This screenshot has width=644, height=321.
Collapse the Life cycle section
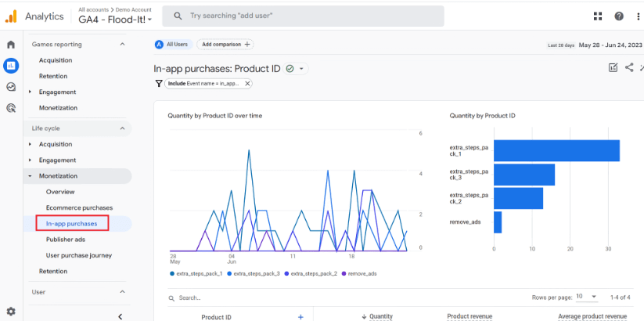(x=122, y=128)
